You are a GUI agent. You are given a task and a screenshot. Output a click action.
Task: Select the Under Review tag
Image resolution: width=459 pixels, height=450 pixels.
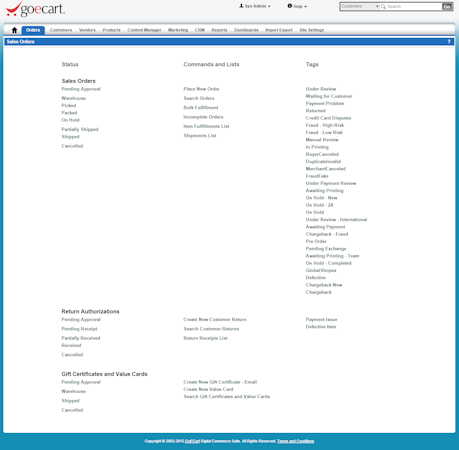(x=321, y=89)
